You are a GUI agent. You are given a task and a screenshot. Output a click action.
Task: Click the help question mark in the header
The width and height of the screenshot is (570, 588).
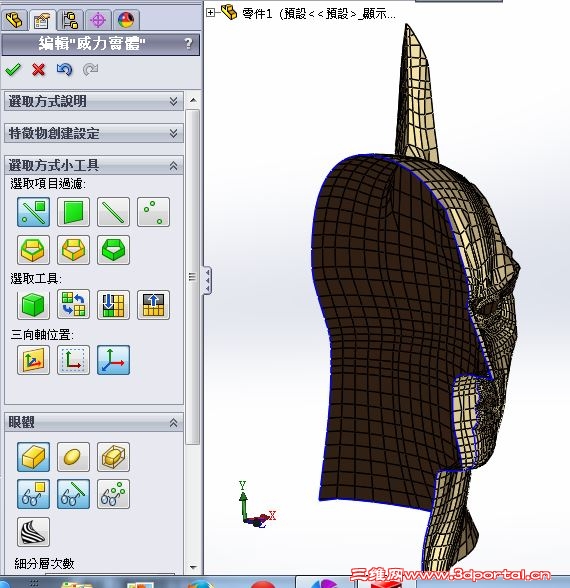[x=189, y=44]
